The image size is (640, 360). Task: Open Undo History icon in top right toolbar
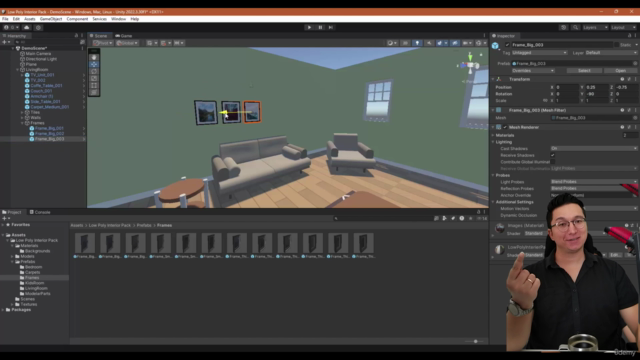click(x=564, y=27)
